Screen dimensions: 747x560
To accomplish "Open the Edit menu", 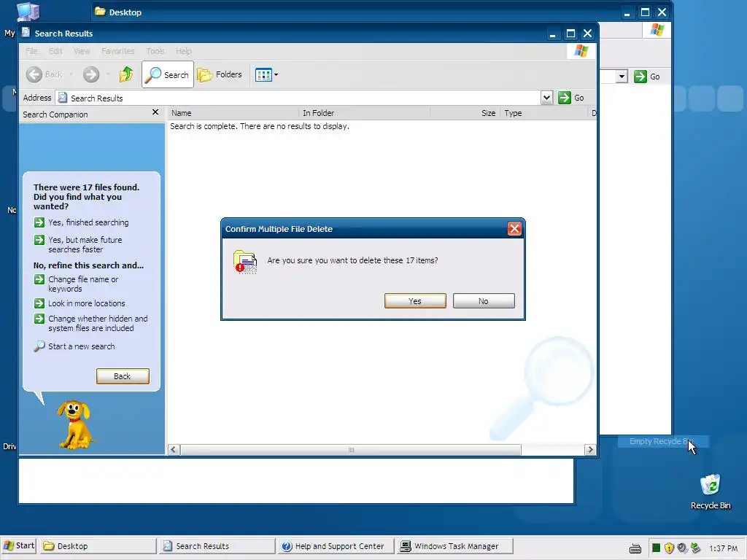I will (x=55, y=51).
